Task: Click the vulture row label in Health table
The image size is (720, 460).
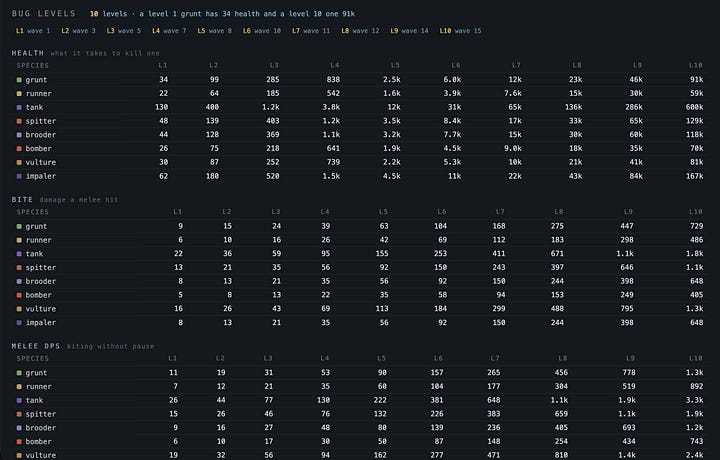Action: 40,163
